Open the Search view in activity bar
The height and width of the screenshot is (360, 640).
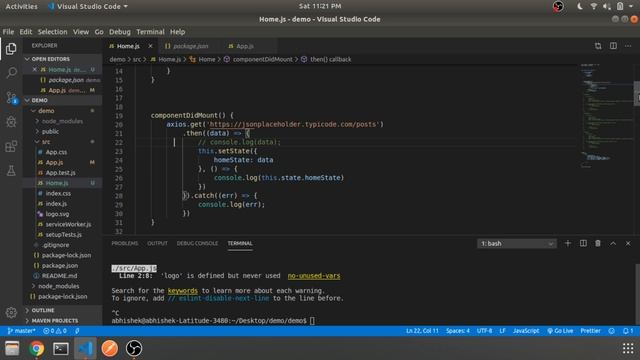[x=11, y=73]
